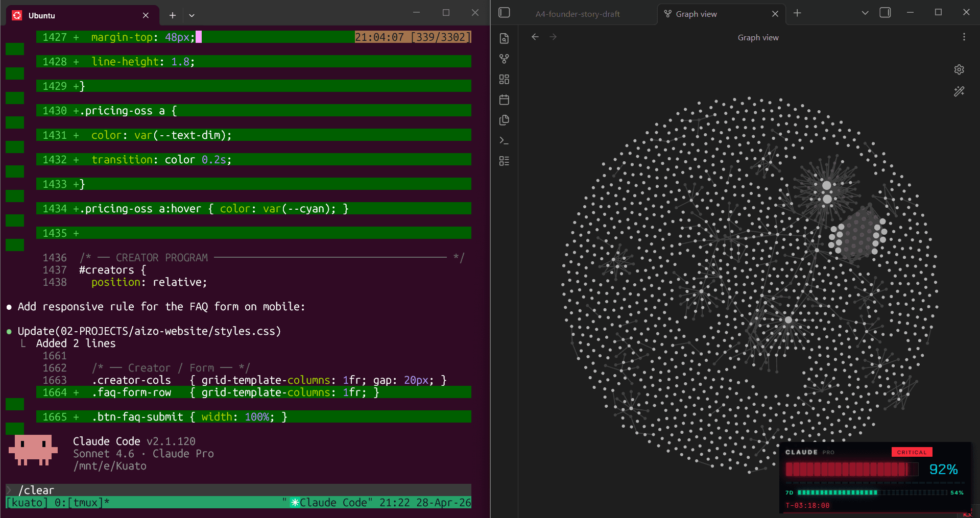Open a new terminal tab

click(172, 15)
